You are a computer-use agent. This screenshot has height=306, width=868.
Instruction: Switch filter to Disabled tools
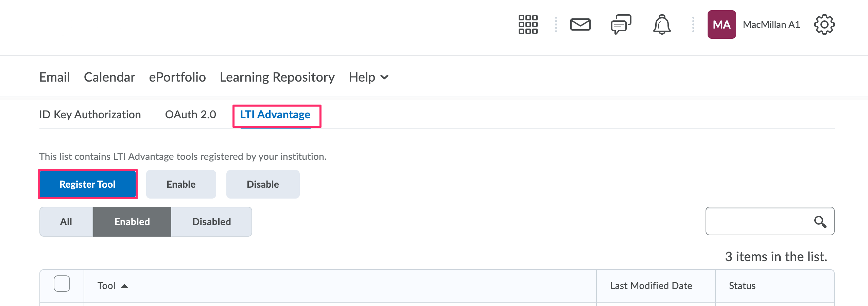click(x=211, y=221)
